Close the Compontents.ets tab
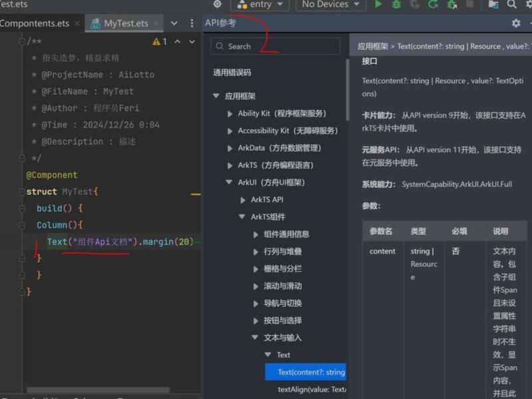The image size is (532, 399). 77,23
